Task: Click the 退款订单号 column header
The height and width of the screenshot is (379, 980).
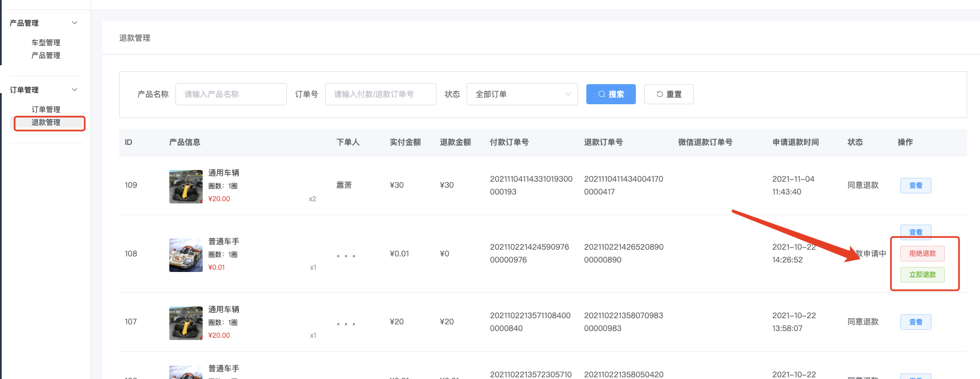Action: pos(604,142)
